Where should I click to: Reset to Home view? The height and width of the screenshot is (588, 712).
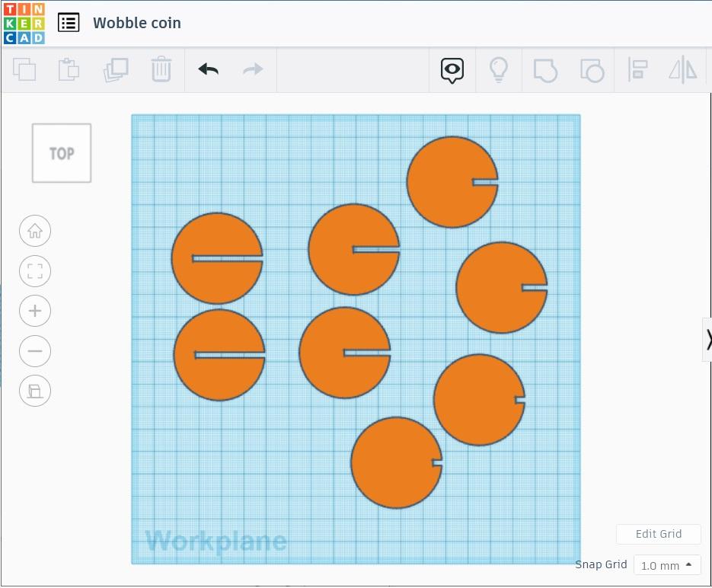point(35,231)
